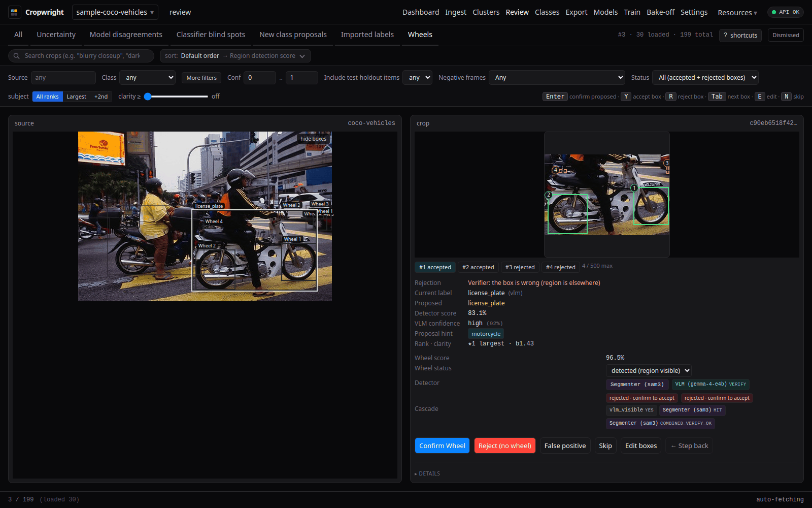Select #3 rejected box chip
The image size is (812, 508).
coord(520,267)
